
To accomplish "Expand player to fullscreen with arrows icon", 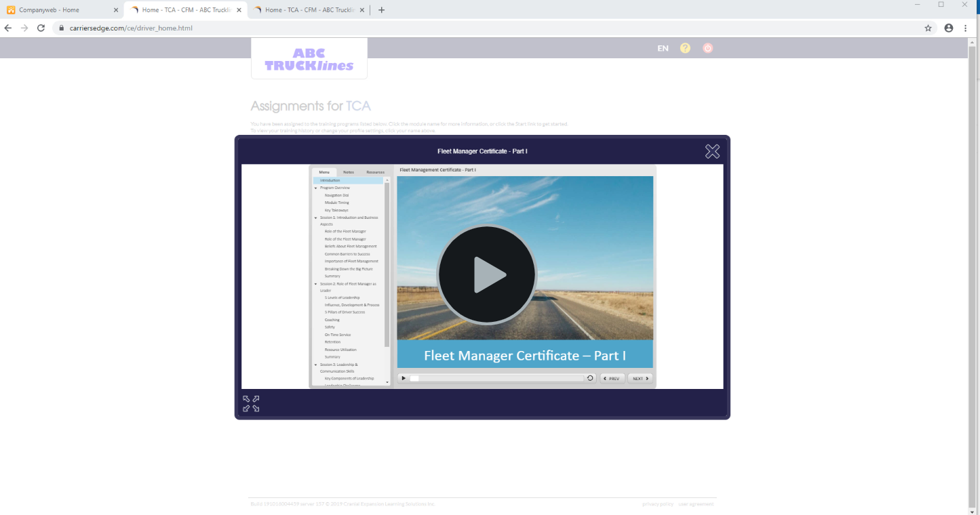I will click(251, 404).
